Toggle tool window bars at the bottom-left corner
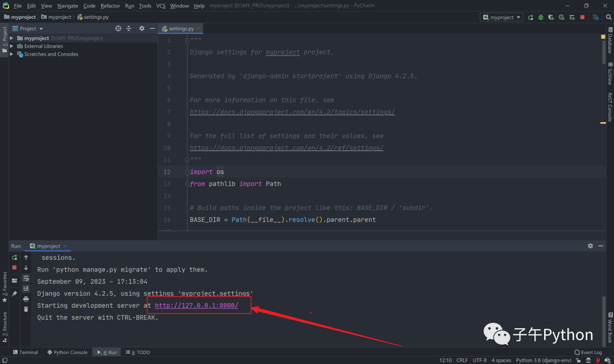Image resolution: width=614 pixels, height=364 pixels. click(5, 361)
